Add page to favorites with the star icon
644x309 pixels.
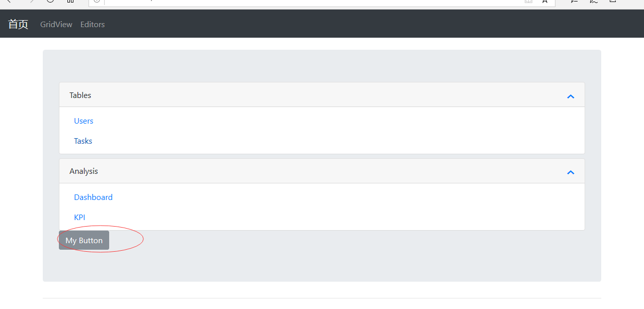pos(544,2)
